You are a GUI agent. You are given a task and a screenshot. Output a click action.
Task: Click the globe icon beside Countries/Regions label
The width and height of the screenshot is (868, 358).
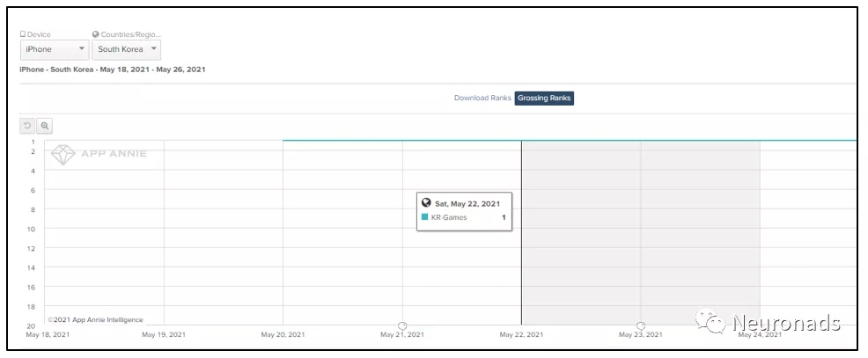point(96,34)
